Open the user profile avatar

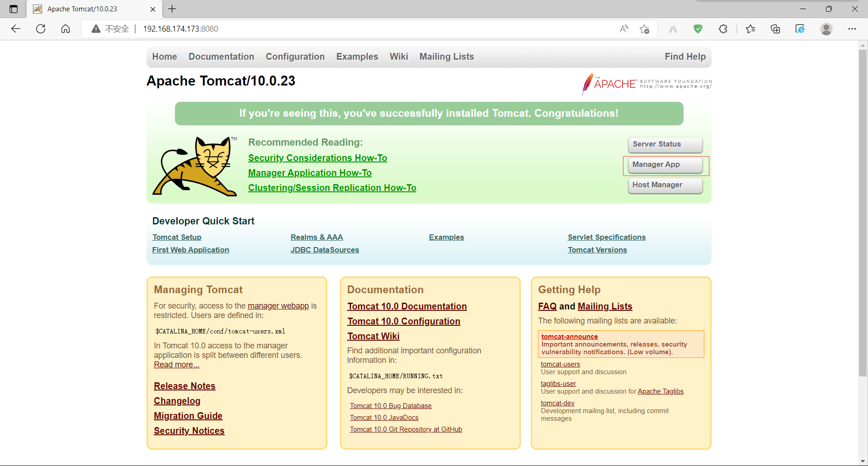click(826, 29)
